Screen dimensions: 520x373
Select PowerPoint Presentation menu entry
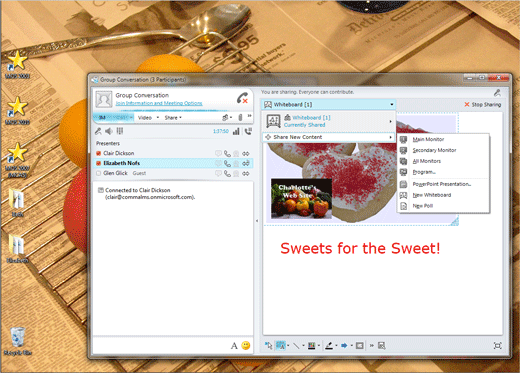442,184
